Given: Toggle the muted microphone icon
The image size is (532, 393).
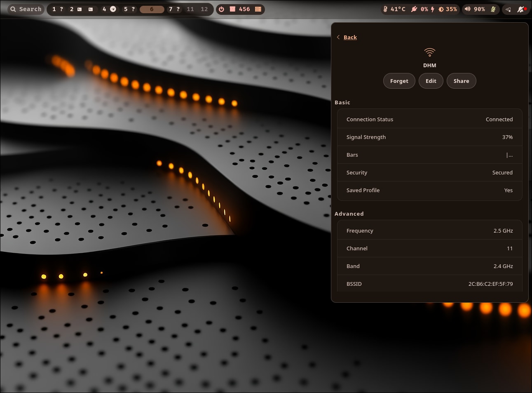Looking at the screenshot, I should (x=493, y=9).
